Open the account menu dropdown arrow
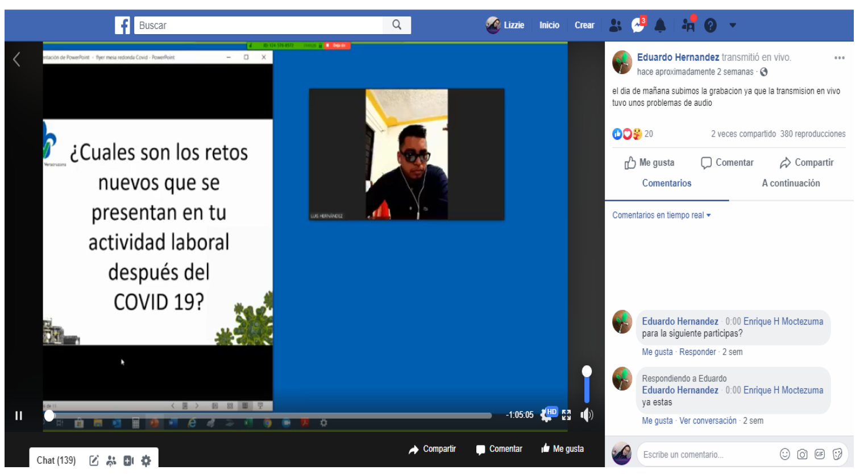The image size is (868, 474). [x=733, y=25]
